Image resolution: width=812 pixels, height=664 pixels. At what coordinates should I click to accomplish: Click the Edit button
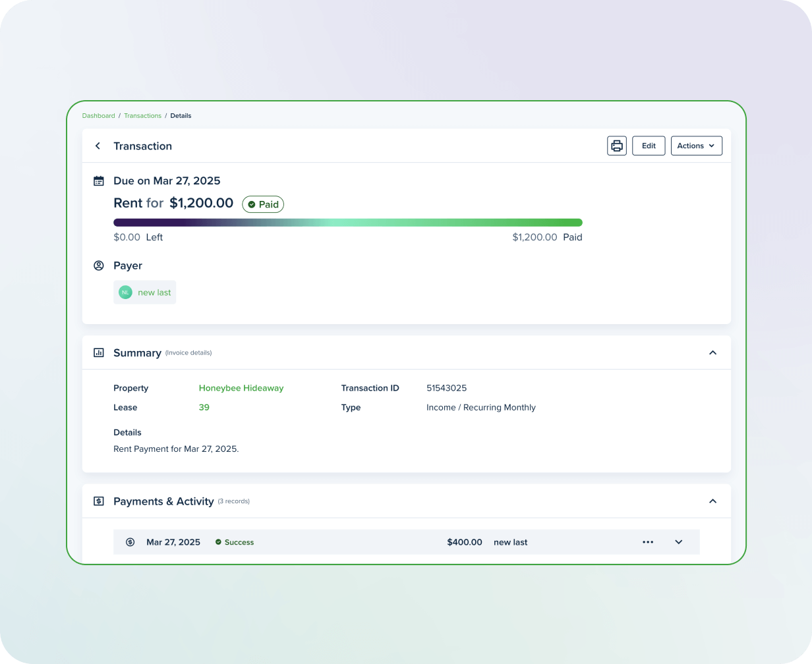coord(649,146)
